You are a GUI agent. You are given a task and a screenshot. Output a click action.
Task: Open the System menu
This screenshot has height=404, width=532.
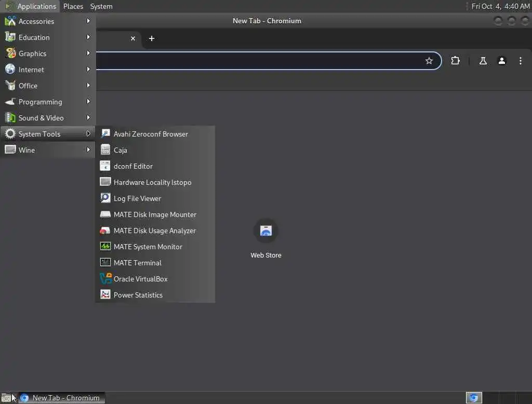(x=101, y=6)
